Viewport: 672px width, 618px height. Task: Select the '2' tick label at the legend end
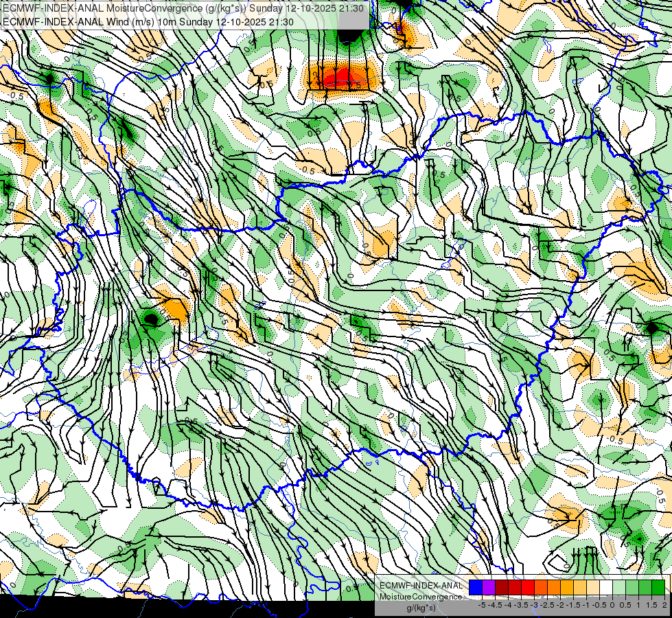664,605
